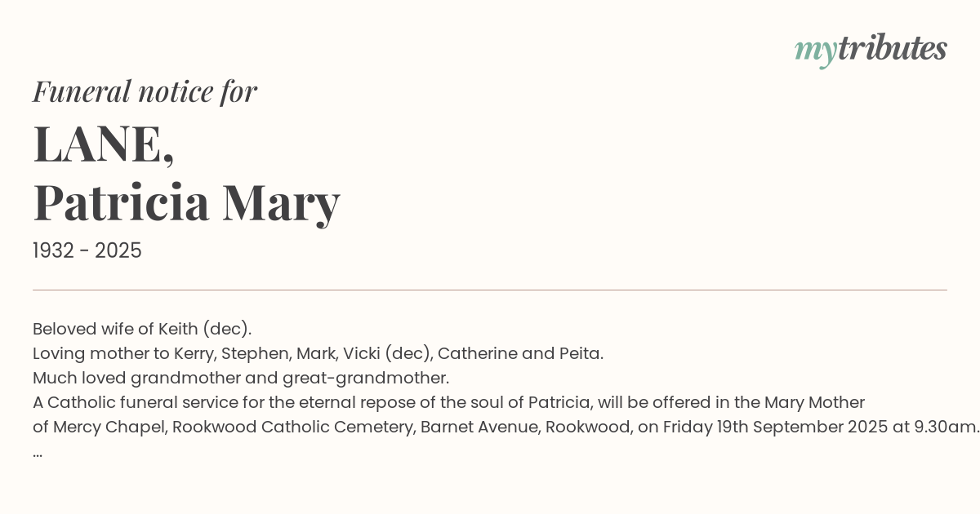Click the name "Peita" in the notice

click(x=580, y=353)
